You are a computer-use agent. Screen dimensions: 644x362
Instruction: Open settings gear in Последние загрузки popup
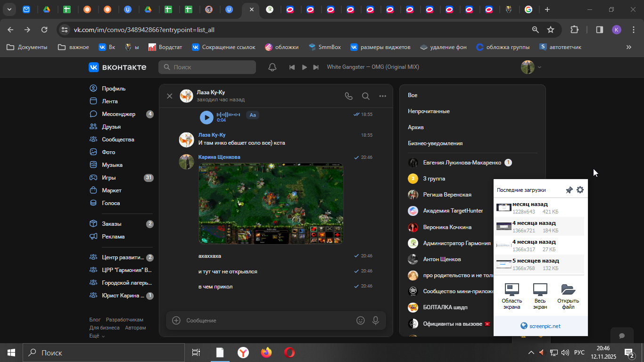pyautogui.click(x=580, y=190)
